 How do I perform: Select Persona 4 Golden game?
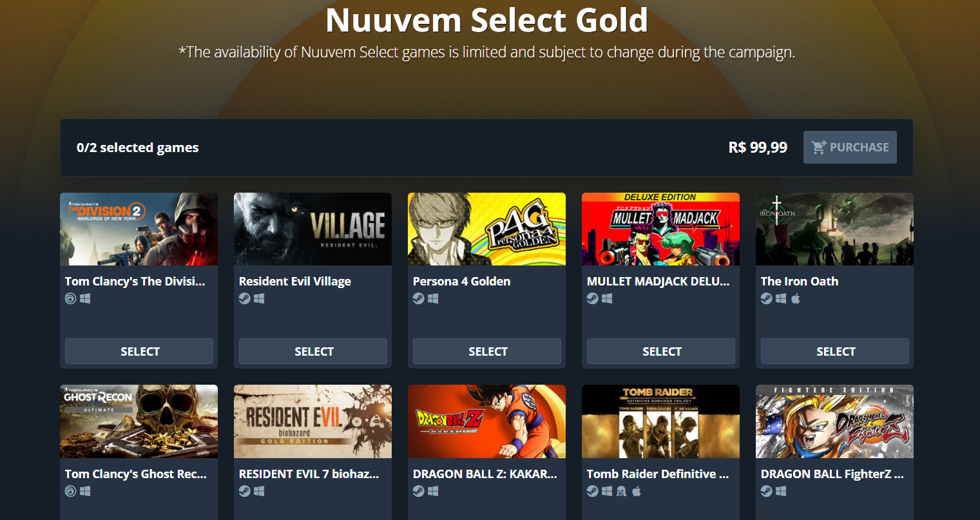pos(487,351)
